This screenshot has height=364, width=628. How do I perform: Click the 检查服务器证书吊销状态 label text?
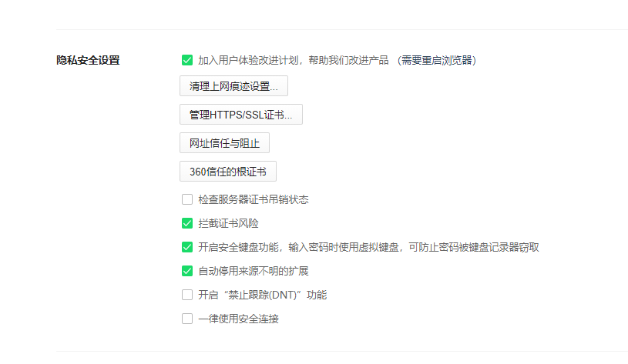[x=253, y=199]
